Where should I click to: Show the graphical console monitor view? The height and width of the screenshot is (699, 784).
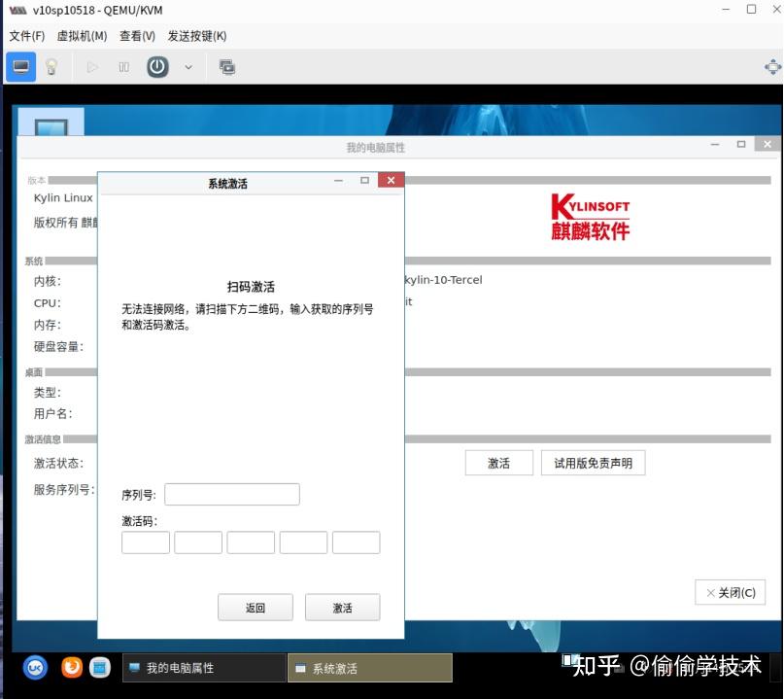coord(21,66)
